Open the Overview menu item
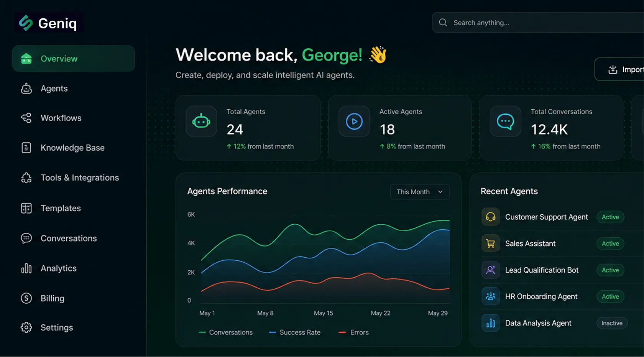 [x=74, y=59]
